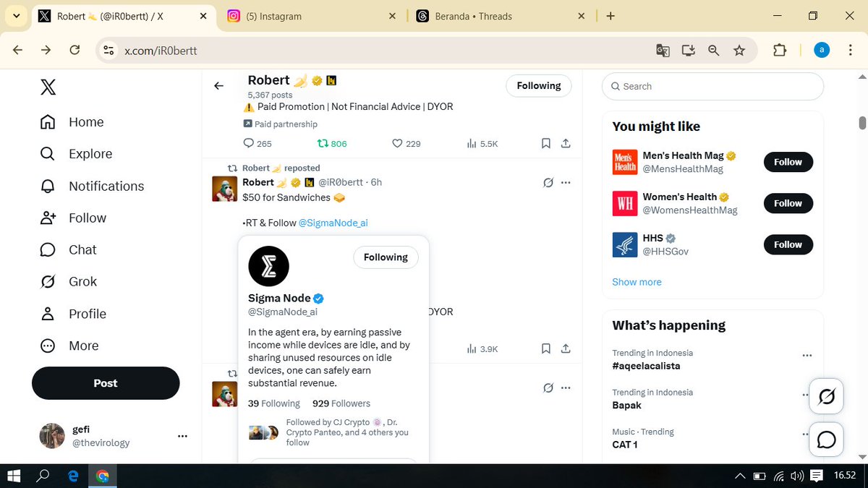This screenshot has height=488, width=868.
Task: Open a new browser tab
Action: pos(610,16)
